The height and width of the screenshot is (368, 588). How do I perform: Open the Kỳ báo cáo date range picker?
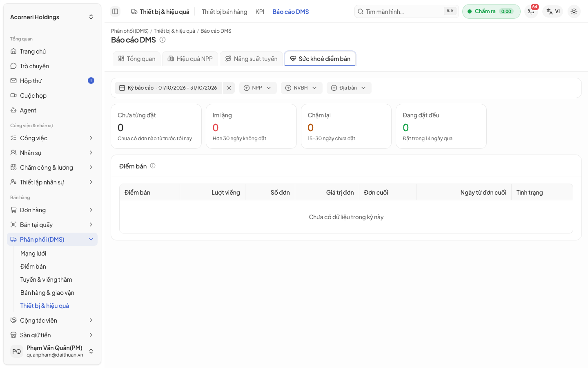point(168,88)
